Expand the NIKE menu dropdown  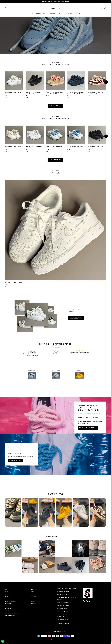coord(33,13)
